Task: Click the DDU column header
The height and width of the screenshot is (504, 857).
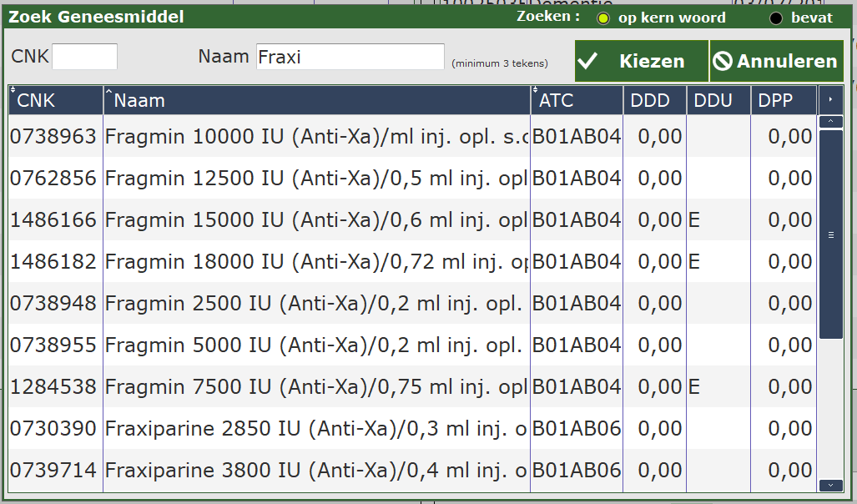Action: click(x=718, y=101)
